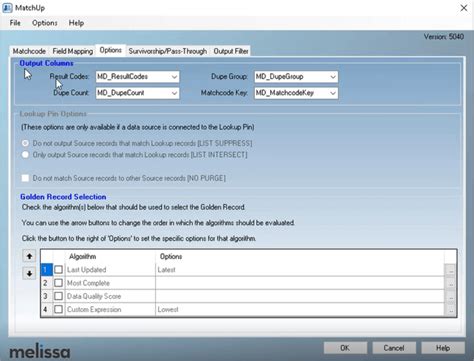Viewport: 474px width, 361px height.
Task: Select the LIST SUPPRESS radio option
Action: pyautogui.click(x=25, y=143)
